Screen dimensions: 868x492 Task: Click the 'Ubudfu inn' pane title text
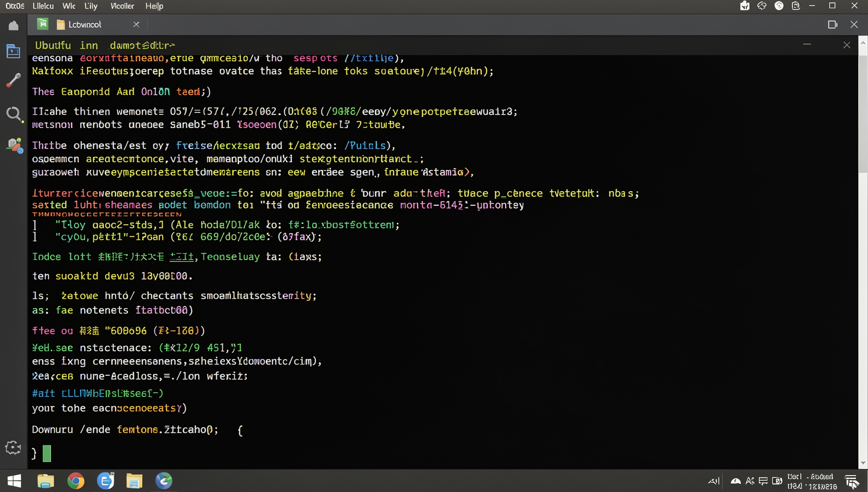[67, 46]
